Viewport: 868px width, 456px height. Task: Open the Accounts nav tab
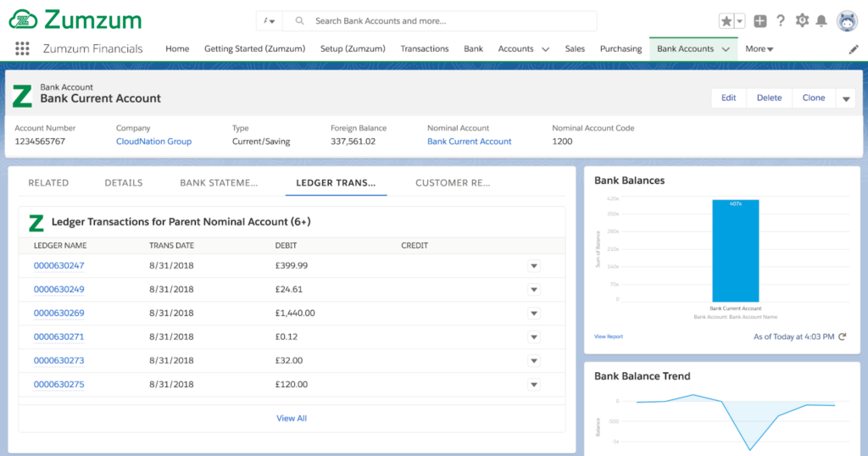[515, 48]
